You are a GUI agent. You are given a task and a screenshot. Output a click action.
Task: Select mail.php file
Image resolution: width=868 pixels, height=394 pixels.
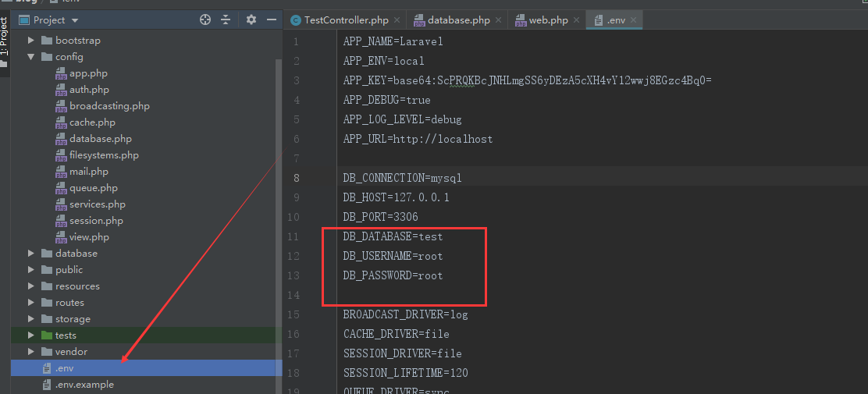89,172
